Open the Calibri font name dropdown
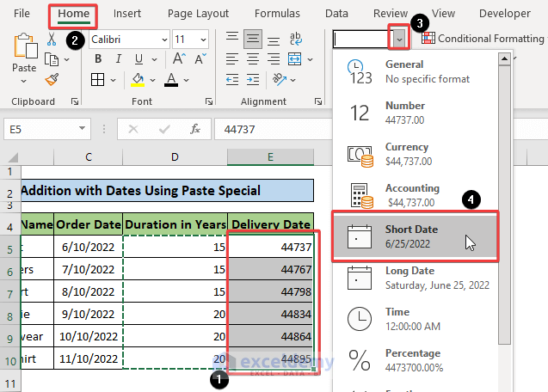The image size is (548, 392). (164, 40)
